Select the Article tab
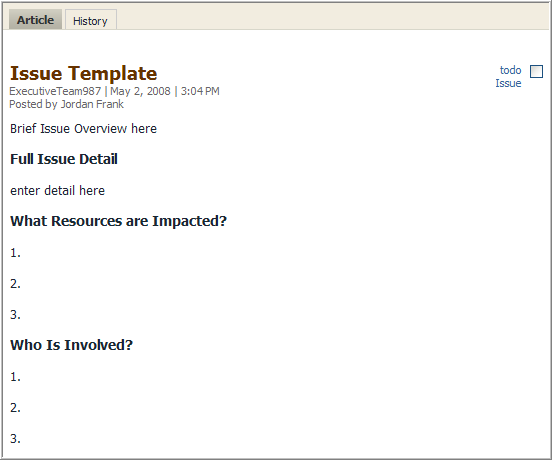 coord(35,20)
